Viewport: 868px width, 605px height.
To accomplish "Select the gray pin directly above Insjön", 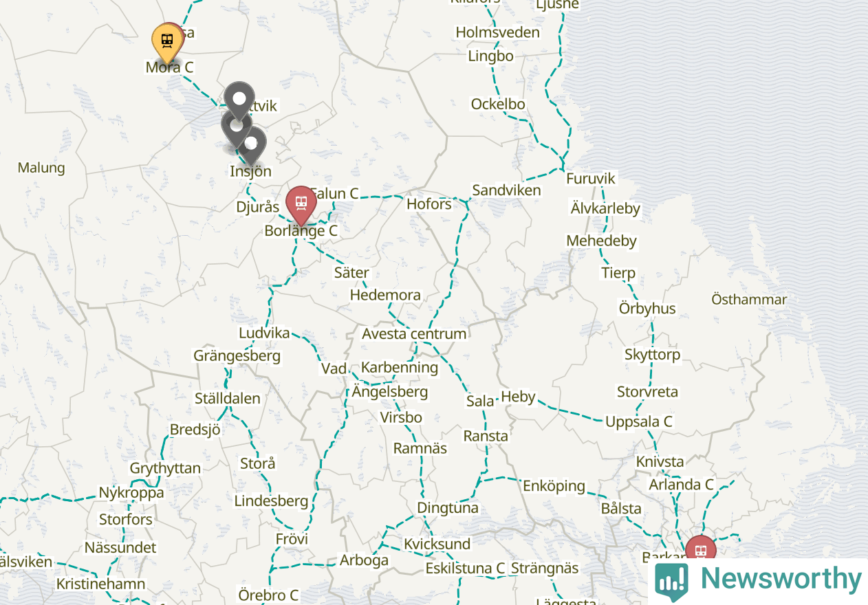I will point(252,144).
